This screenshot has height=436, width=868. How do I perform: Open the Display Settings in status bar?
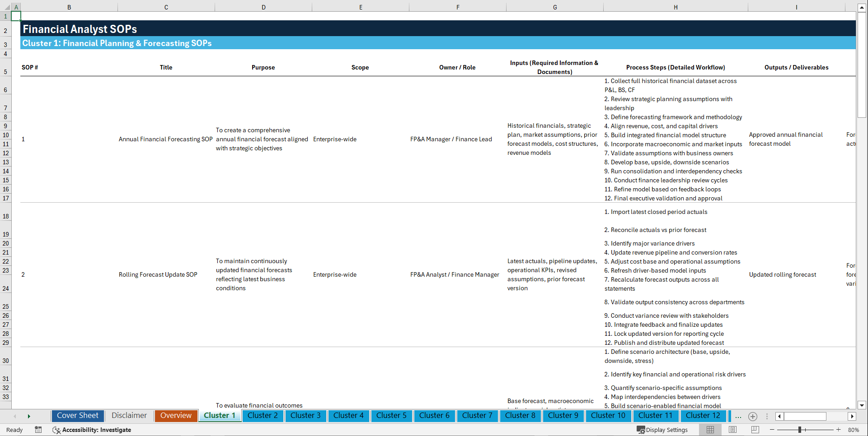pos(662,430)
